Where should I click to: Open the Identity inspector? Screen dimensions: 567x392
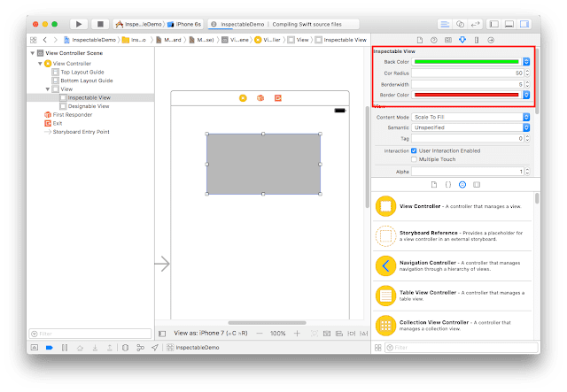coord(448,40)
